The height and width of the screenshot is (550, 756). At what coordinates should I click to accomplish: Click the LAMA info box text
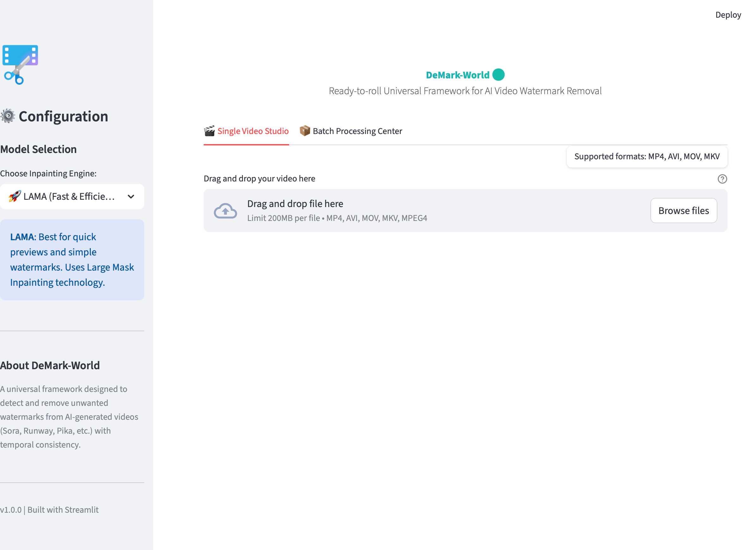(72, 260)
